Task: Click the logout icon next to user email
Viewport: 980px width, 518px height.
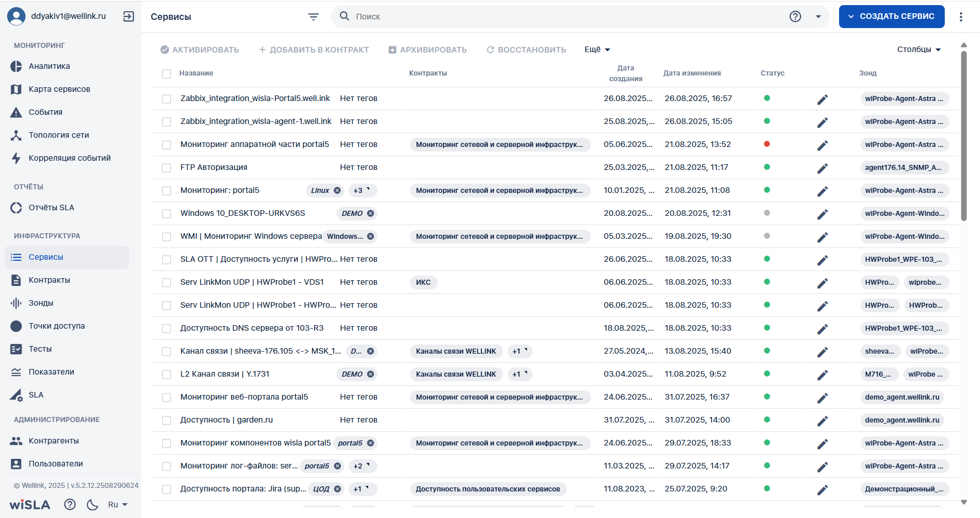Action: point(129,16)
